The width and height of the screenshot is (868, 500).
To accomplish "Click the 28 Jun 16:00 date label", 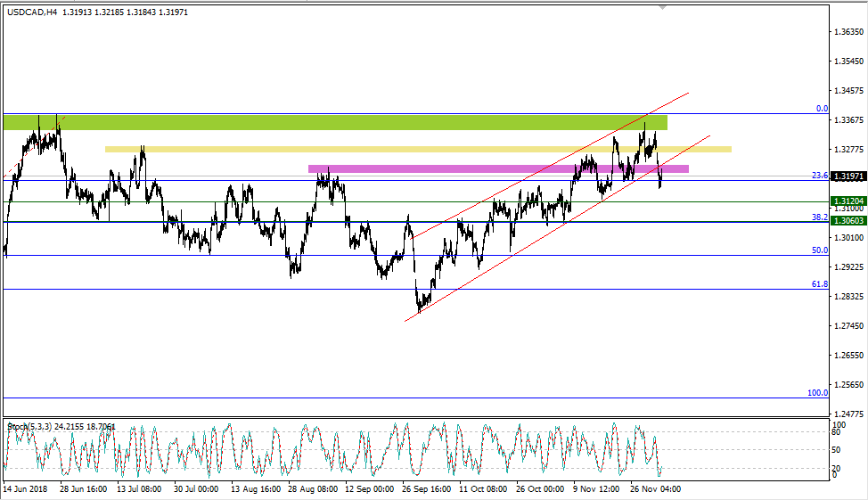I will click(x=83, y=489).
